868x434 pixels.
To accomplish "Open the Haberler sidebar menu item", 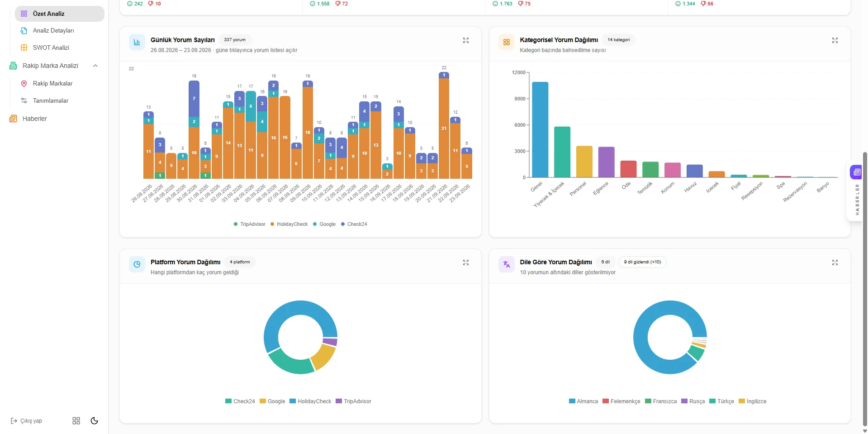I will coord(34,119).
